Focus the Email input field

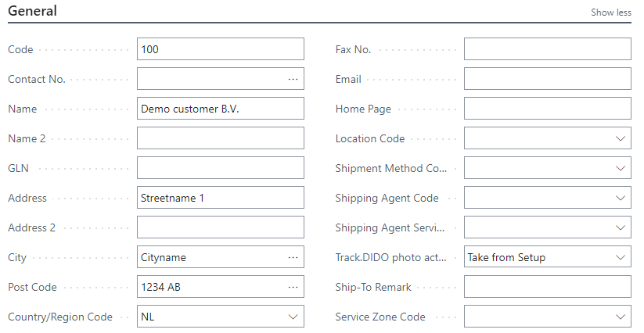pyautogui.click(x=548, y=79)
